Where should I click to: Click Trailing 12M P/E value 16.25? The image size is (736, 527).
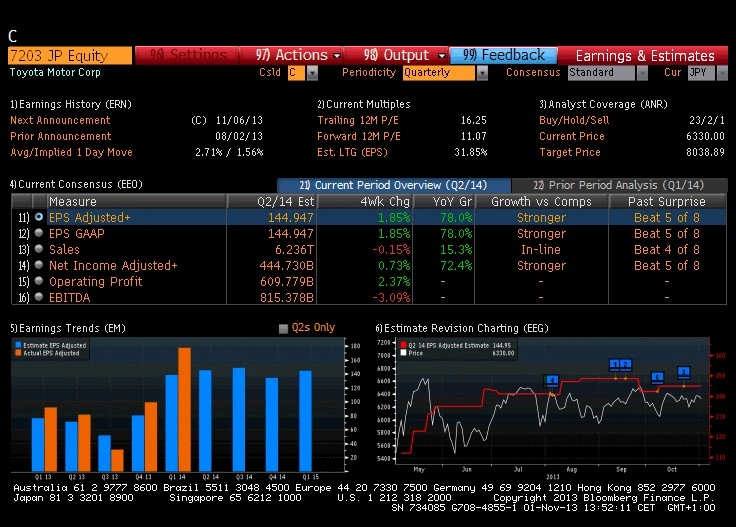[x=474, y=121]
